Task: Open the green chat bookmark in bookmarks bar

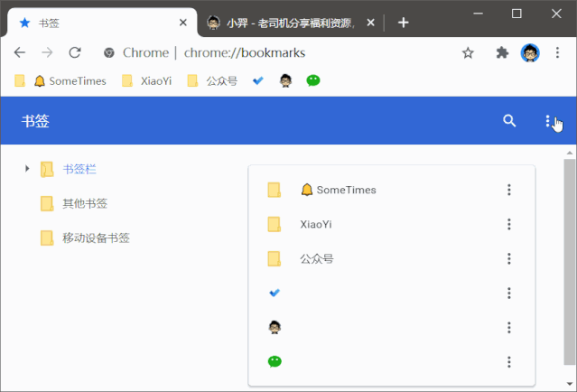Action: [x=313, y=80]
